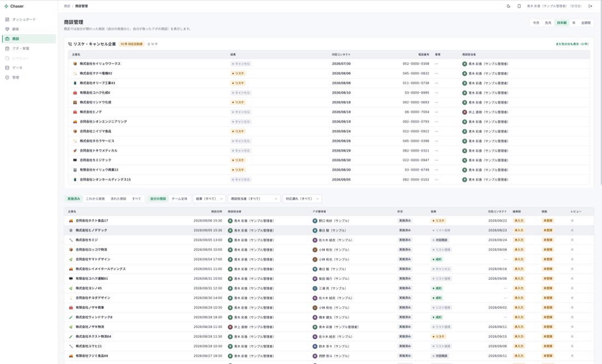Set period filter to 全期間
602x364 pixels.
click(x=586, y=22)
